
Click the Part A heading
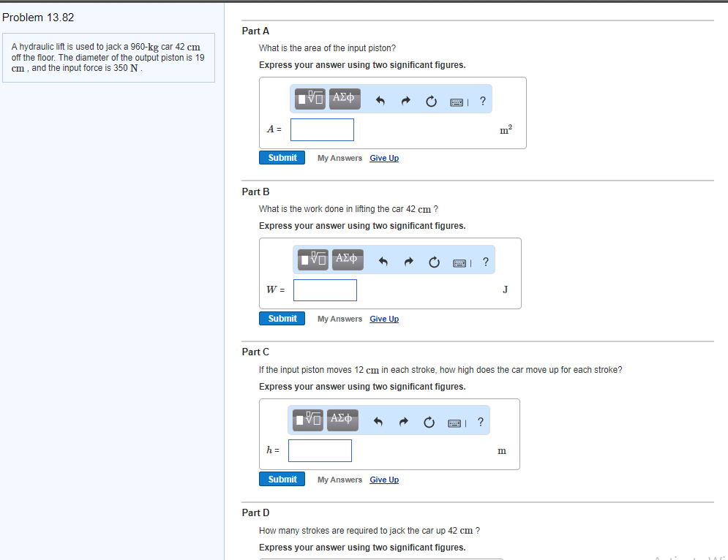click(255, 31)
